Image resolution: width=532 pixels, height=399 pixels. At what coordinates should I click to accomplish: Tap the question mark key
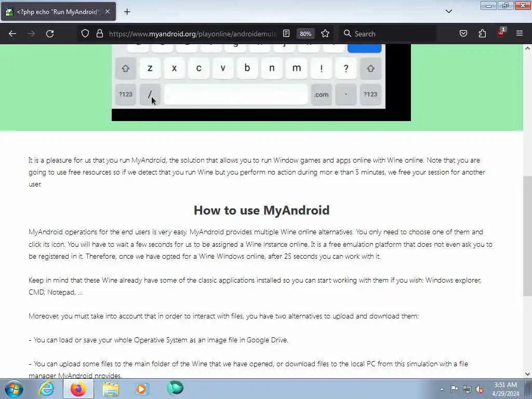[346, 69]
